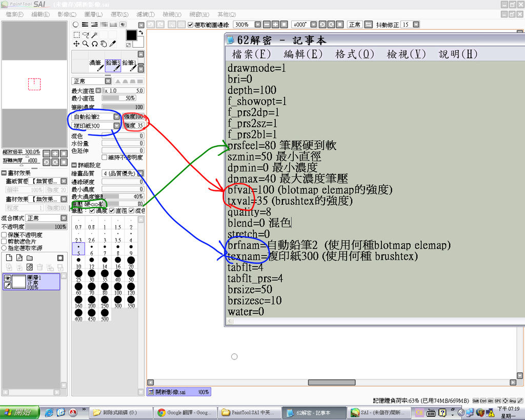Open the 視窗(W) menu

(x=199, y=14)
